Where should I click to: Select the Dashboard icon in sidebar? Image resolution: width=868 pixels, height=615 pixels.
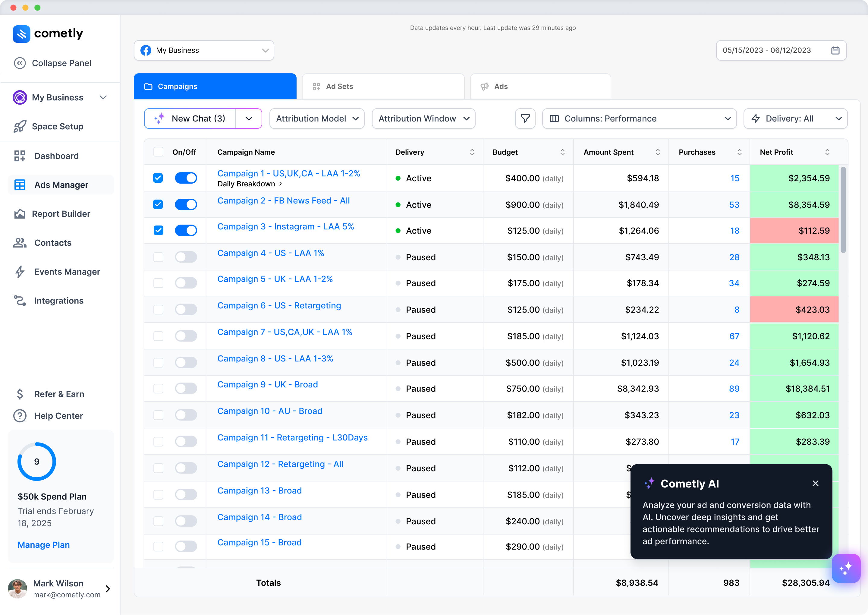(20, 156)
